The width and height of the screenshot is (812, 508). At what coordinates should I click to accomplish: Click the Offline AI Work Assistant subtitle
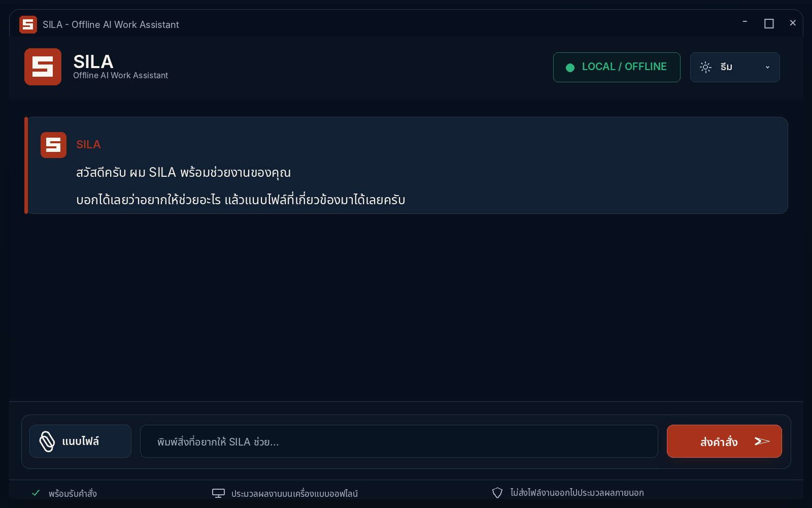coord(120,75)
